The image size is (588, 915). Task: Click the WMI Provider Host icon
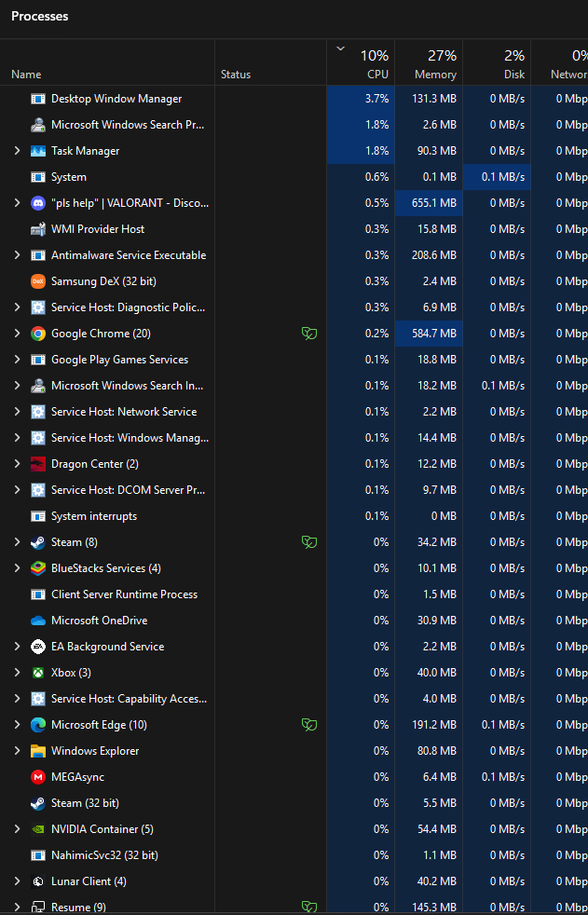(38, 229)
